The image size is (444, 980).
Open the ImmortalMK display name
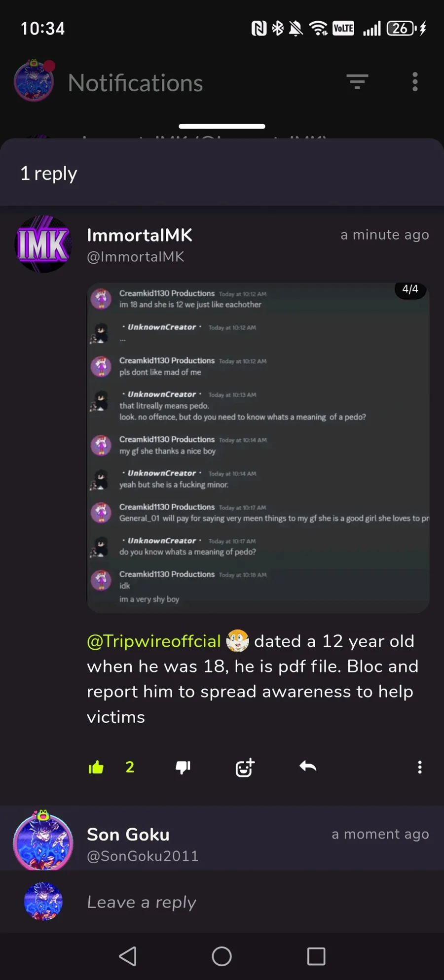tap(140, 235)
